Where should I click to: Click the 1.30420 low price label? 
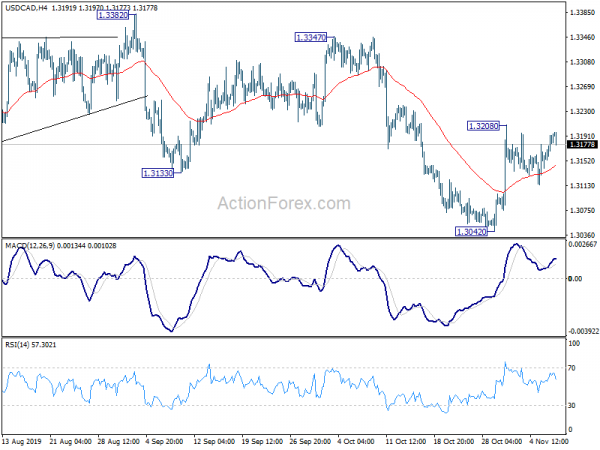[471, 232]
